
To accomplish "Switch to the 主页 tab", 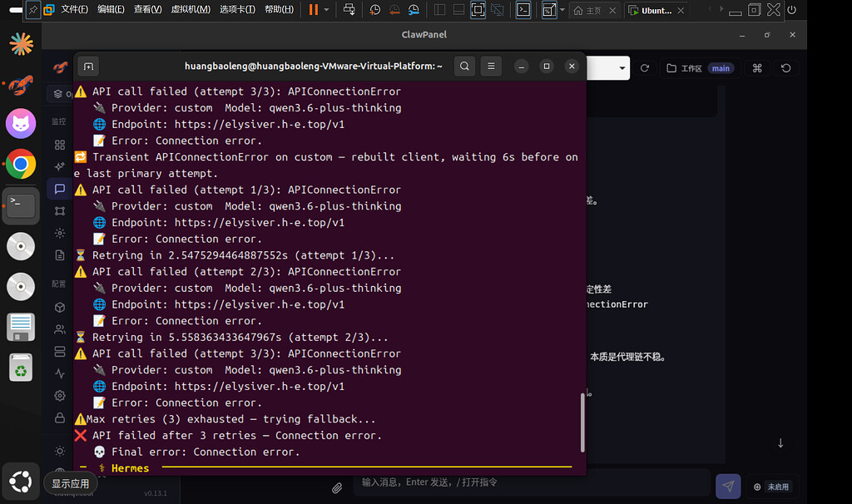I will point(587,10).
